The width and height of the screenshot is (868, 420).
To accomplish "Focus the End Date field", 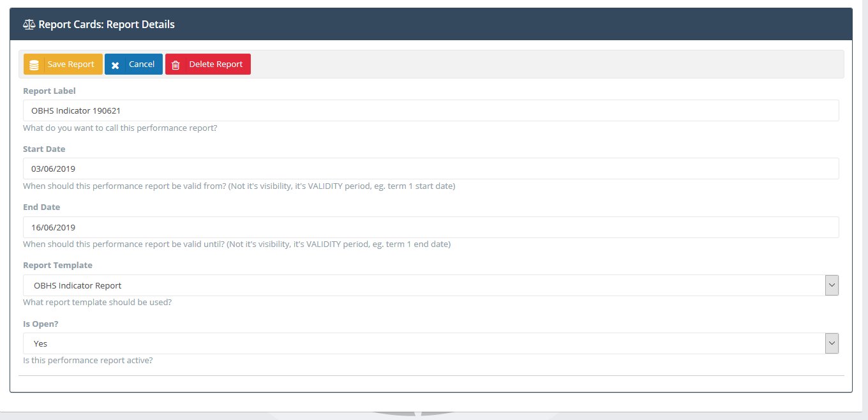I will [x=431, y=227].
